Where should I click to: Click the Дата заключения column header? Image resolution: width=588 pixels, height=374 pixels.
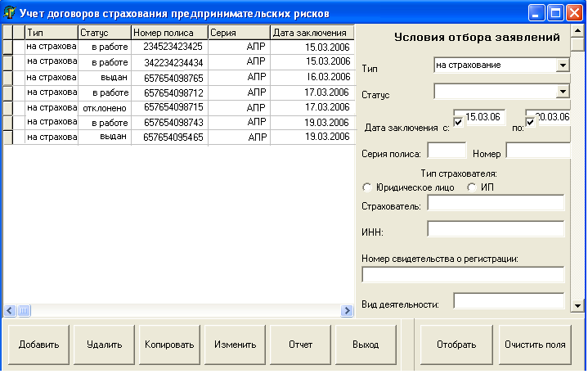[310, 33]
